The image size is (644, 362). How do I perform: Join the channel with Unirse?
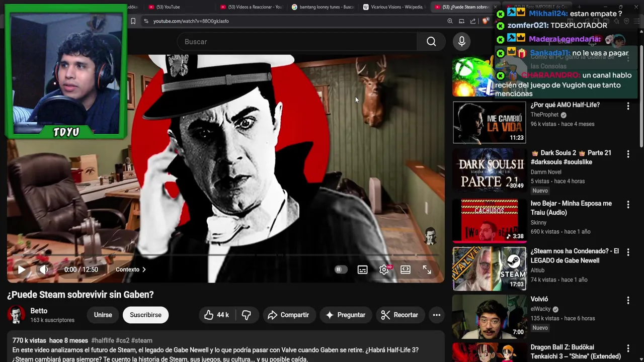point(103,315)
